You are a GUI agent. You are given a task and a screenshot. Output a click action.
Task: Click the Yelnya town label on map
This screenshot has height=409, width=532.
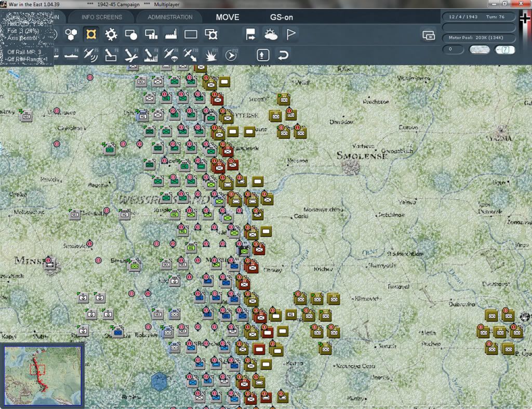(407, 202)
